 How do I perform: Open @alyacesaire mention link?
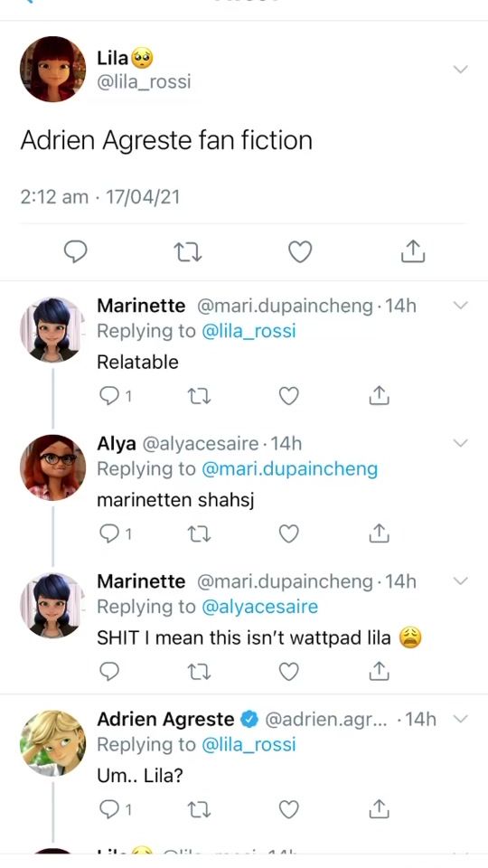click(260, 607)
